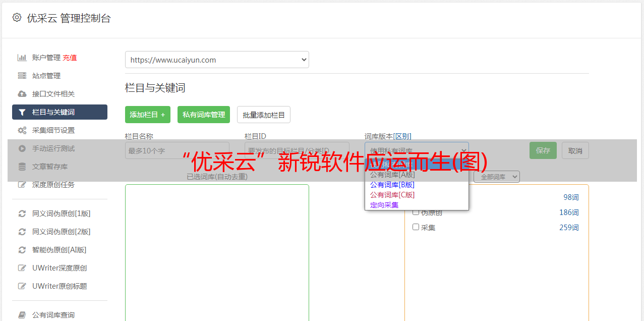Click the red 充值 link
The width and height of the screenshot is (644, 321).
(70, 58)
